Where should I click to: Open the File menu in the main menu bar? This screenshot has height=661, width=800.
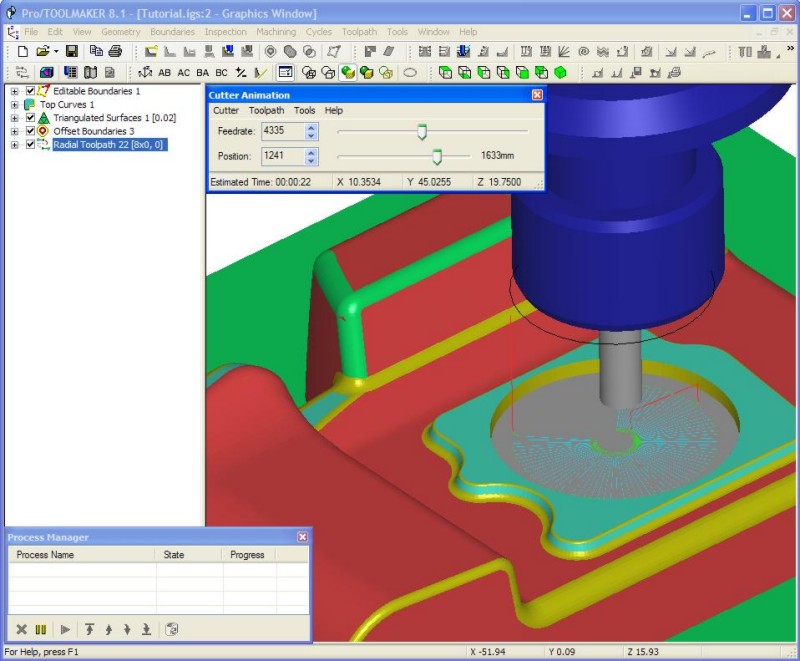point(31,32)
